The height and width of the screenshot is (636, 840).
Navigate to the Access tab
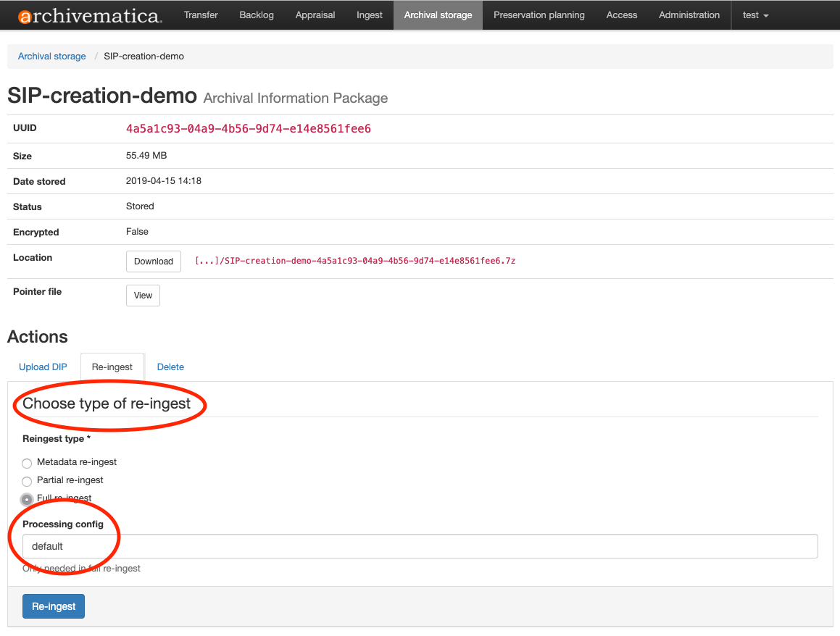point(622,15)
